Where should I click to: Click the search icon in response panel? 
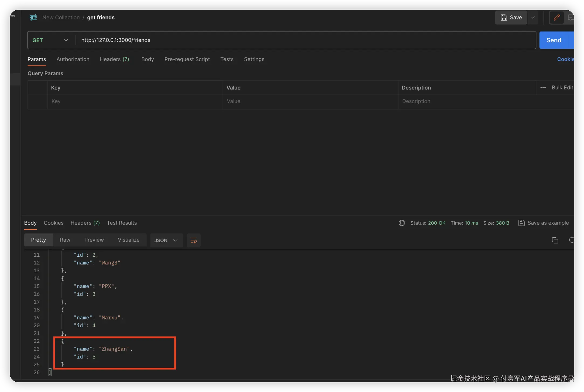pyautogui.click(x=571, y=240)
